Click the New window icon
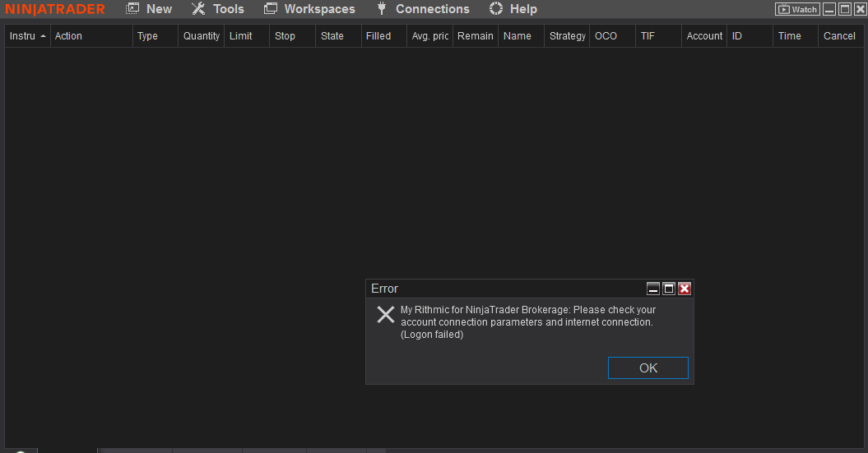This screenshot has width=868, height=453. pos(132,8)
